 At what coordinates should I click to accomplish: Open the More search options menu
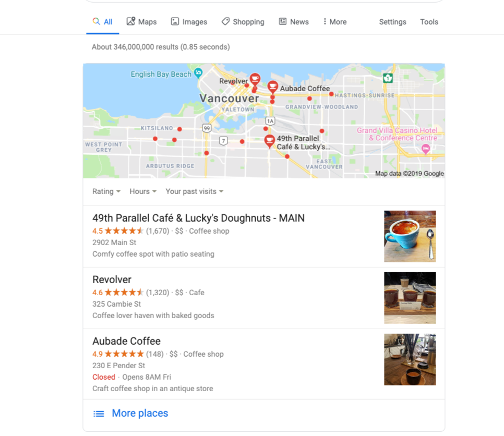pyautogui.click(x=334, y=22)
